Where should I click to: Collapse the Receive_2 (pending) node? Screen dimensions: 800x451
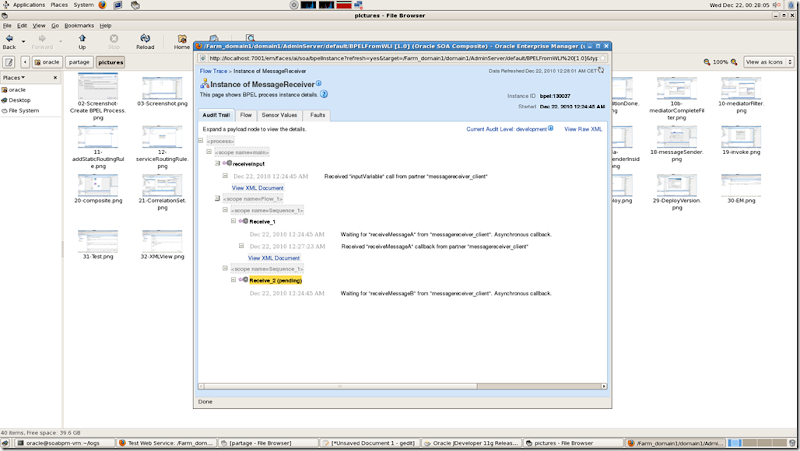pos(233,280)
